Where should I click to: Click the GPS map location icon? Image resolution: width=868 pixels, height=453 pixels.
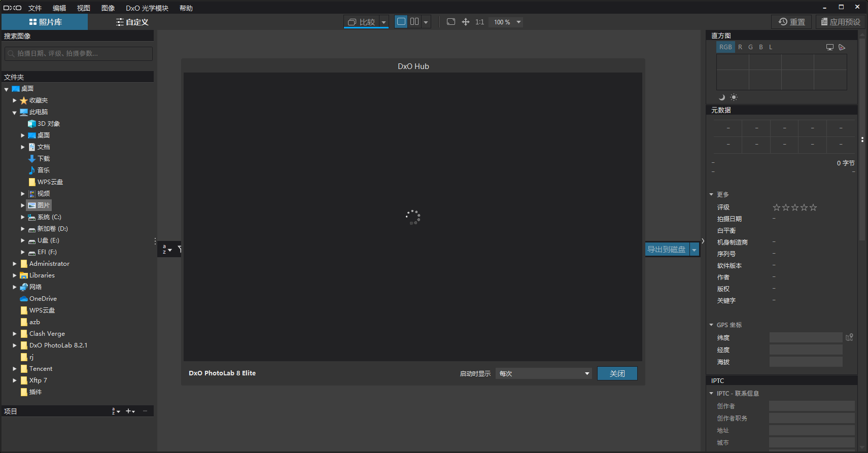pyautogui.click(x=849, y=337)
